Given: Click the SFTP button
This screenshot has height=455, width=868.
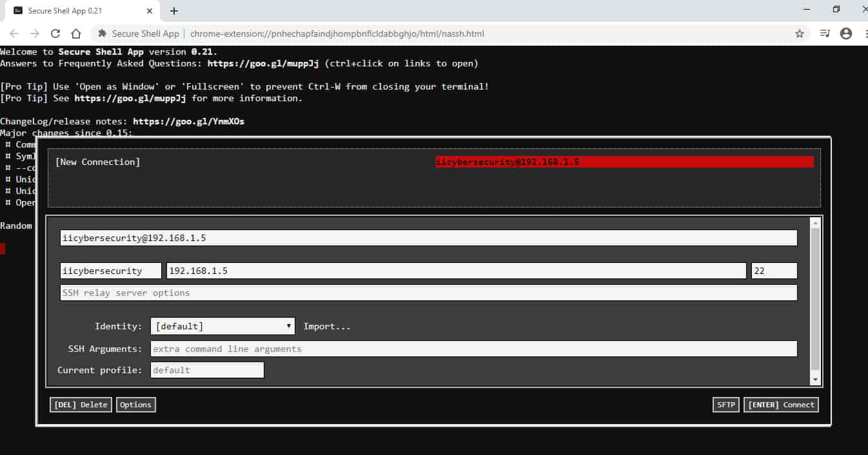Looking at the screenshot, I should 725,405.
